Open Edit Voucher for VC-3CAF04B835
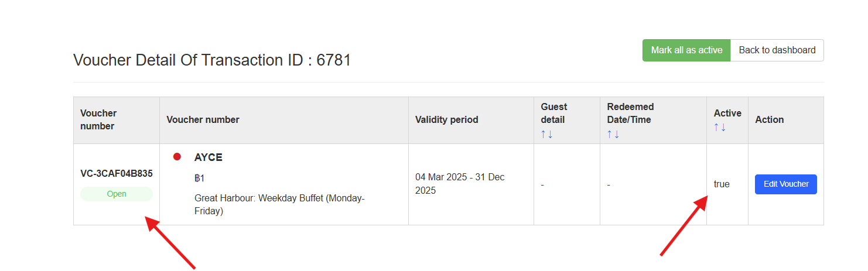 click(785, 184)
